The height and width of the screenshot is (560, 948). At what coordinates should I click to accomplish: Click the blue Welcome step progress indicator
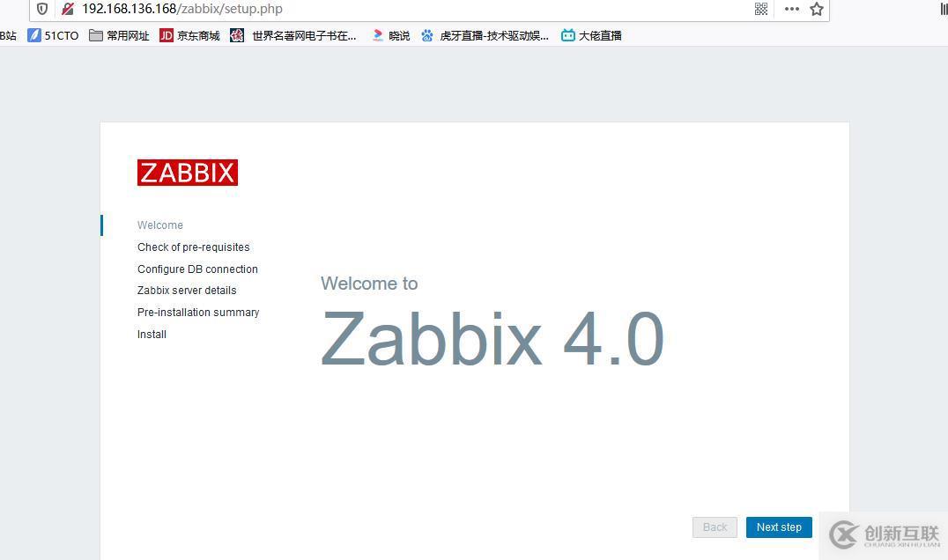[x=103, y=225]
